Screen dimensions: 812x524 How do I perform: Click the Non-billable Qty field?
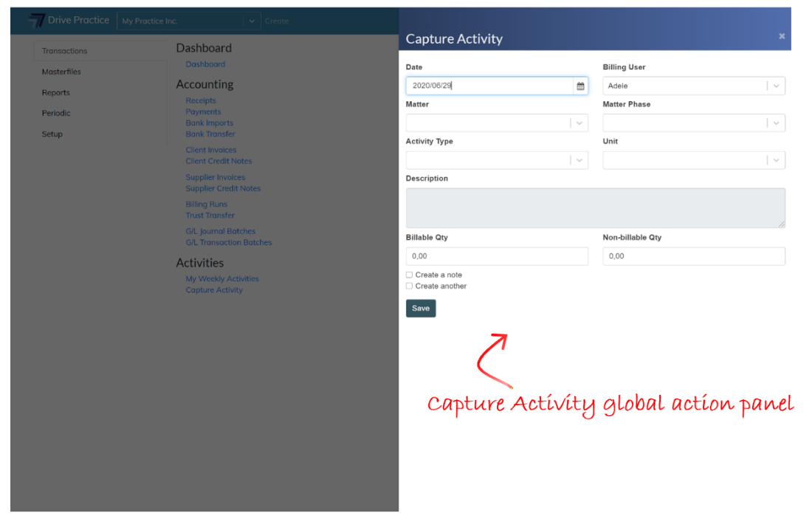[x=694, y=256]
